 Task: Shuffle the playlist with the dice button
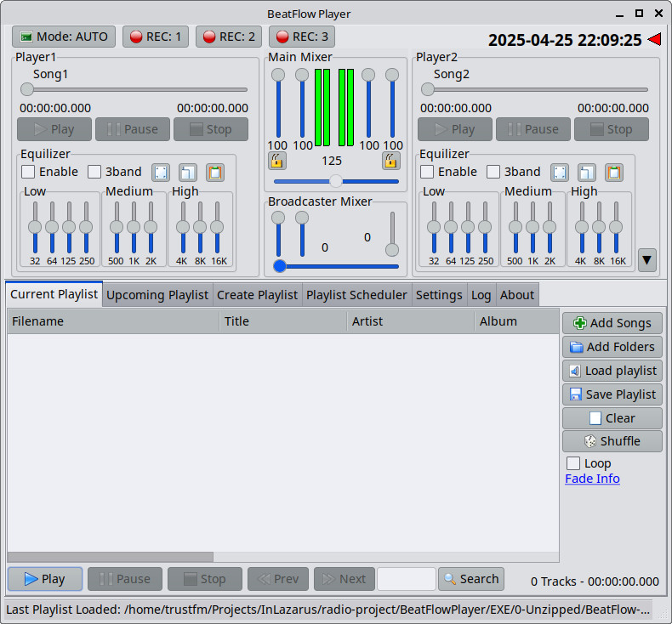pyautogui.click(x=612, y=441)
